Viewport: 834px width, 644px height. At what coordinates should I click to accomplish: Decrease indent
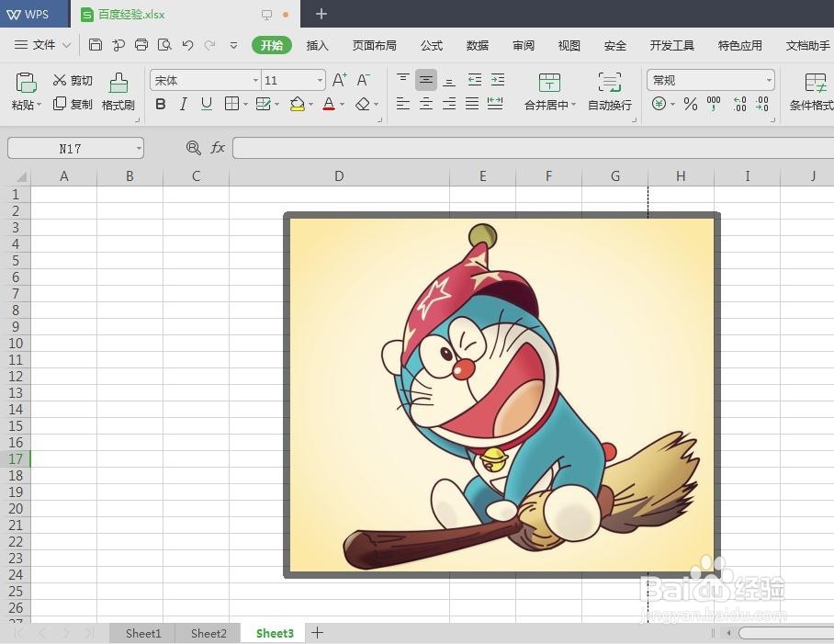475,80
